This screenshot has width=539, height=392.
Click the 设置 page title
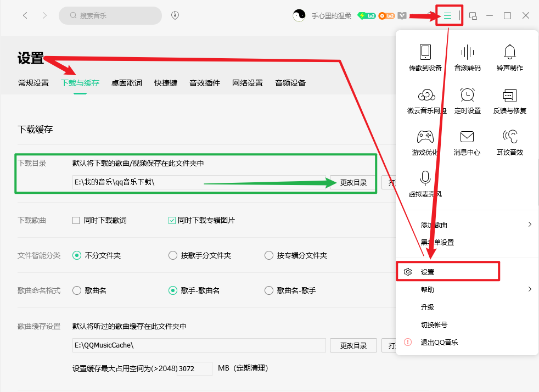31,58
